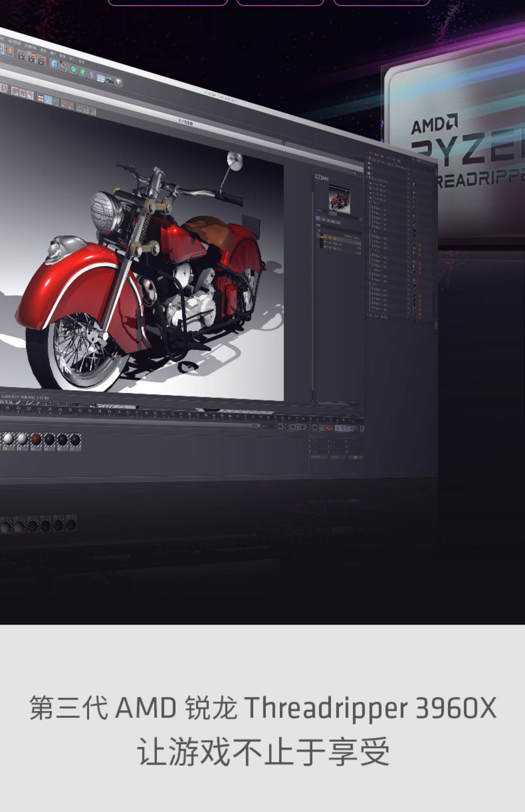Jump to the end of the animation
This screenshot has height=812, width=525.
click(x=314, y=427)
